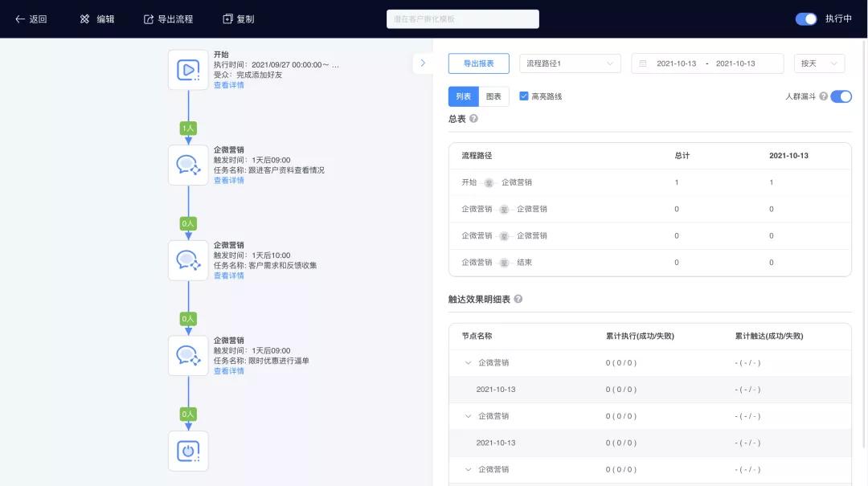
Task: Switch to the 图表 chart tab
Action: click(x=494, y=96)
